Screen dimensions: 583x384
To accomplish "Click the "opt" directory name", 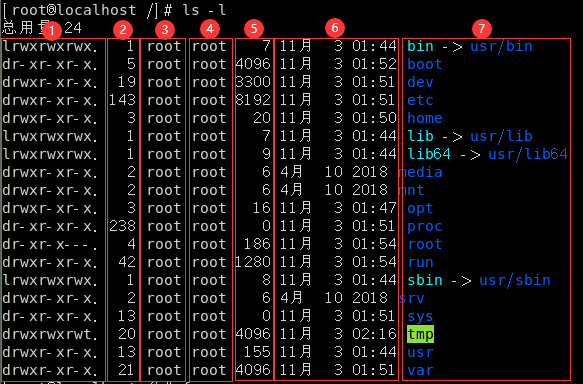I will tap(421, 208).
